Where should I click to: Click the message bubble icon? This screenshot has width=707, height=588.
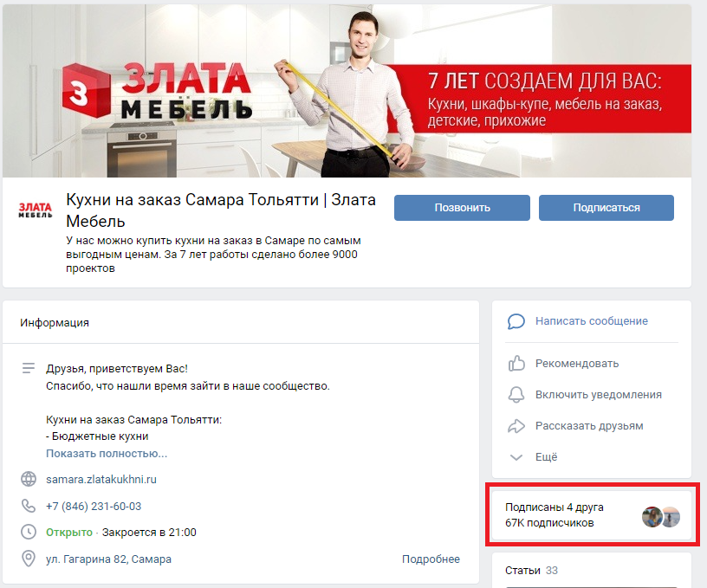(x=516, y=321)
